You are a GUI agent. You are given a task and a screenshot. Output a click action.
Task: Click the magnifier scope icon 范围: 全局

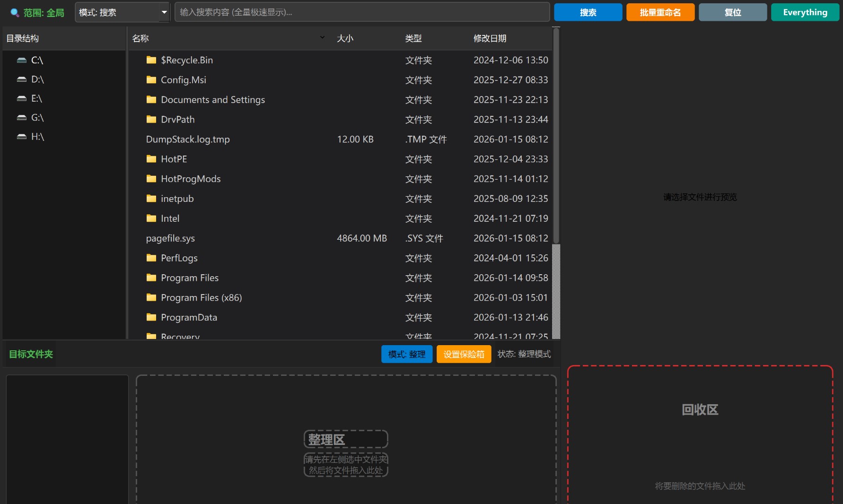[15, 13]
